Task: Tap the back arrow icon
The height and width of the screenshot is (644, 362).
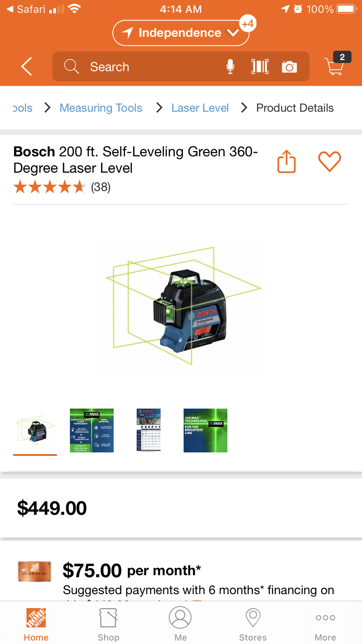Action: [26, 66]
